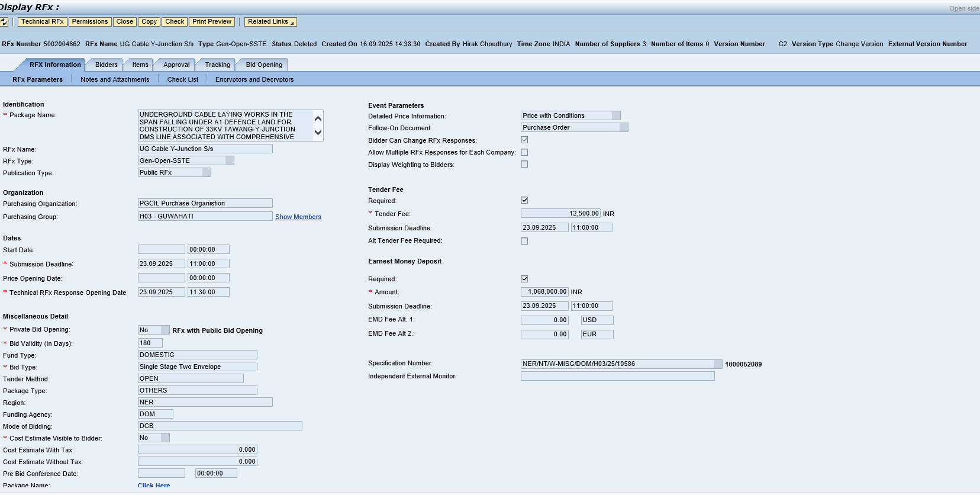Click the Show Members link

tap(298, 217)
